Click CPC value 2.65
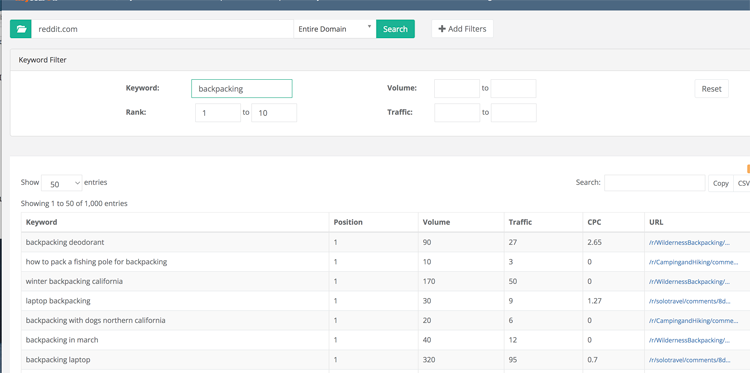 pyautogui.click(x=595, y=242)
